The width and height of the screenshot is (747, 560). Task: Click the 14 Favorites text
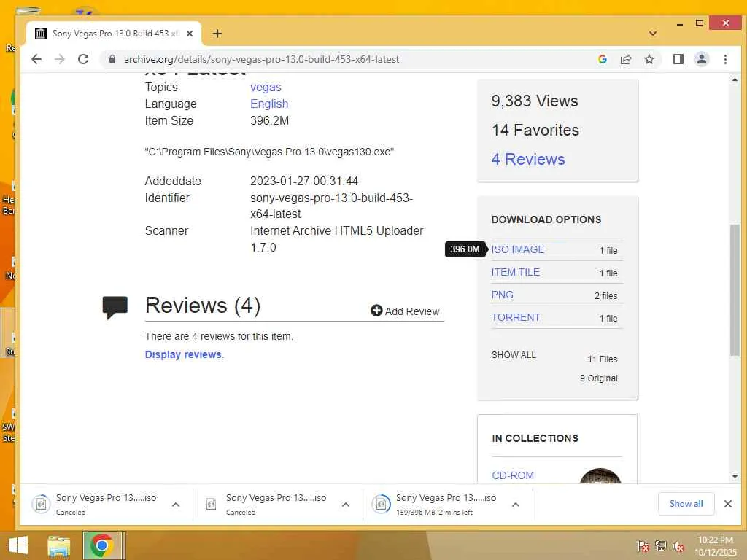535,130
